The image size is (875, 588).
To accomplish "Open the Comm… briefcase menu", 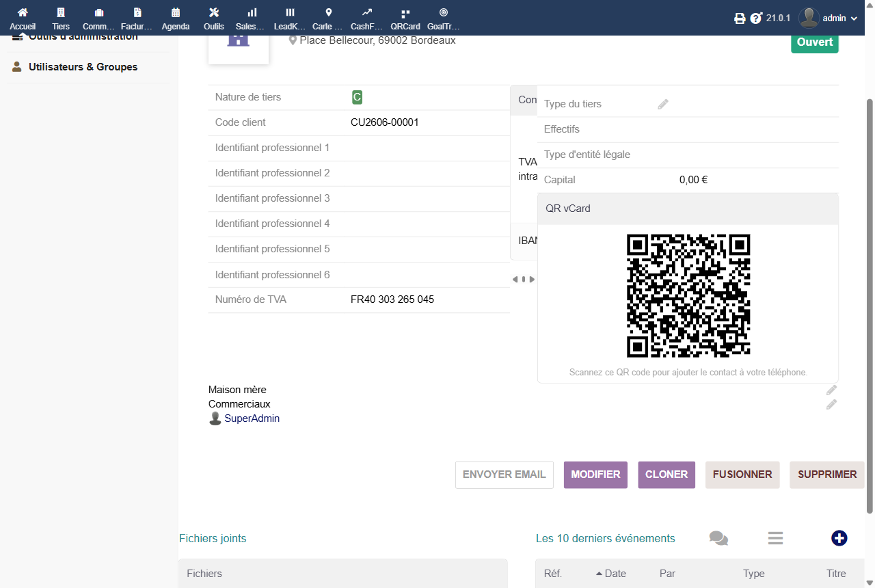I will pos(99,18).
